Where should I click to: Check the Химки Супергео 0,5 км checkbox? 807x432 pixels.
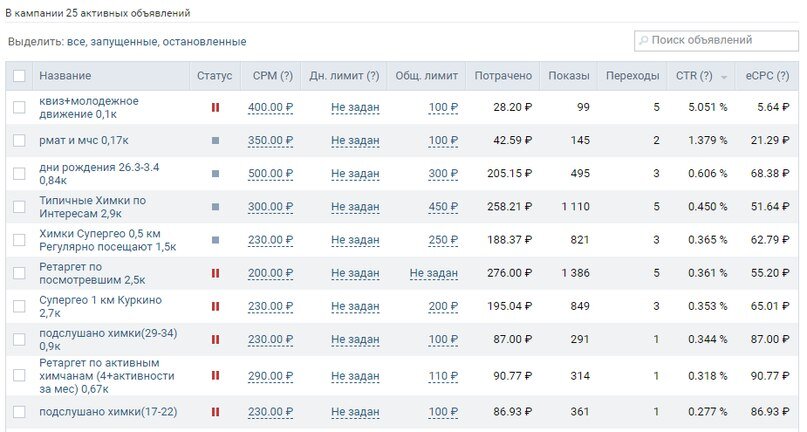click(19, 240)
